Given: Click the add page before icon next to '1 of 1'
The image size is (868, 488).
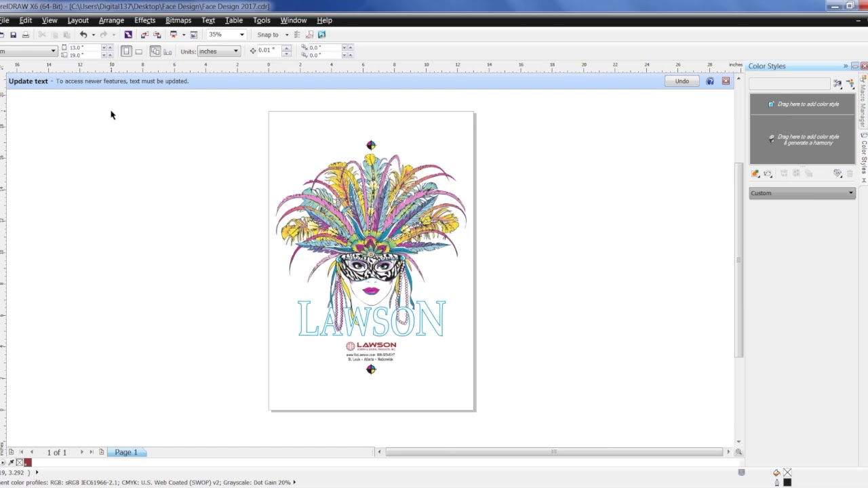Looking at the screenshot, I should 11,452.
